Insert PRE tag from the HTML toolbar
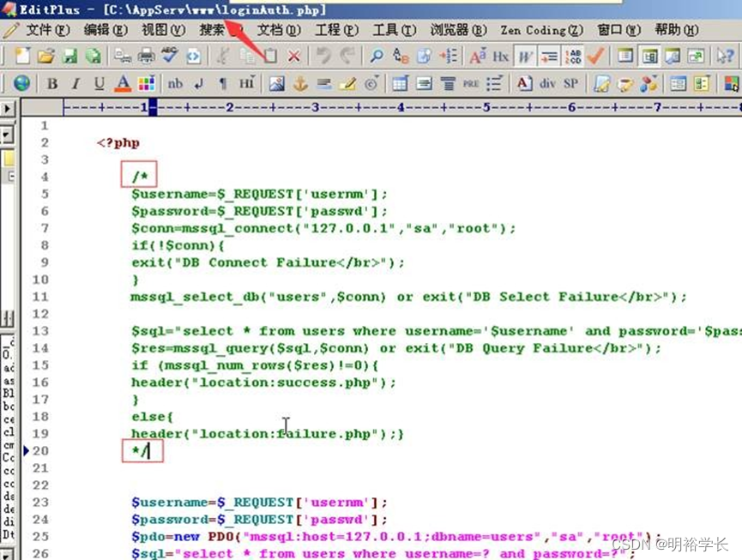 (x=471, y=84)
